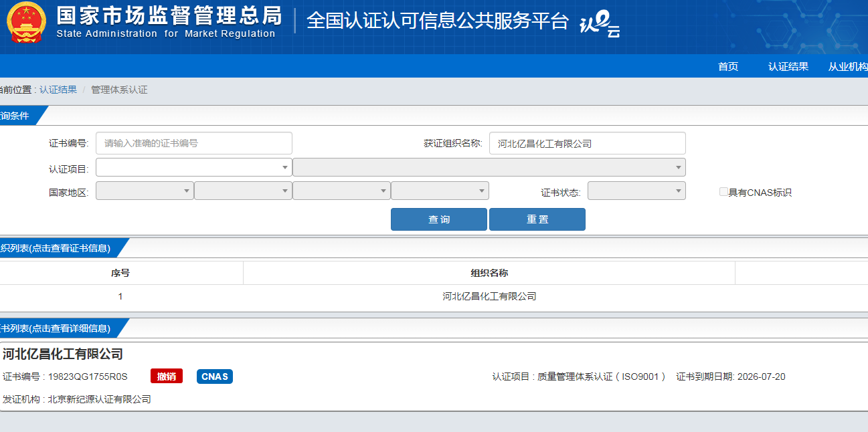Screen dimensions: 868x432
Task: Open the wide disabled 认证项目 sub-dropdown
Action: click(x=489, y=167)
